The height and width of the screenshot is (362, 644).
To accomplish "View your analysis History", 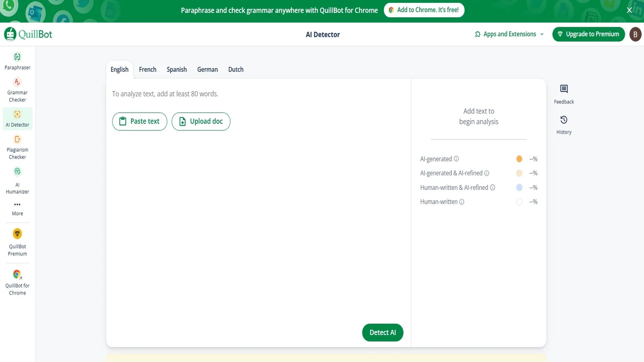I will [563, 125].
